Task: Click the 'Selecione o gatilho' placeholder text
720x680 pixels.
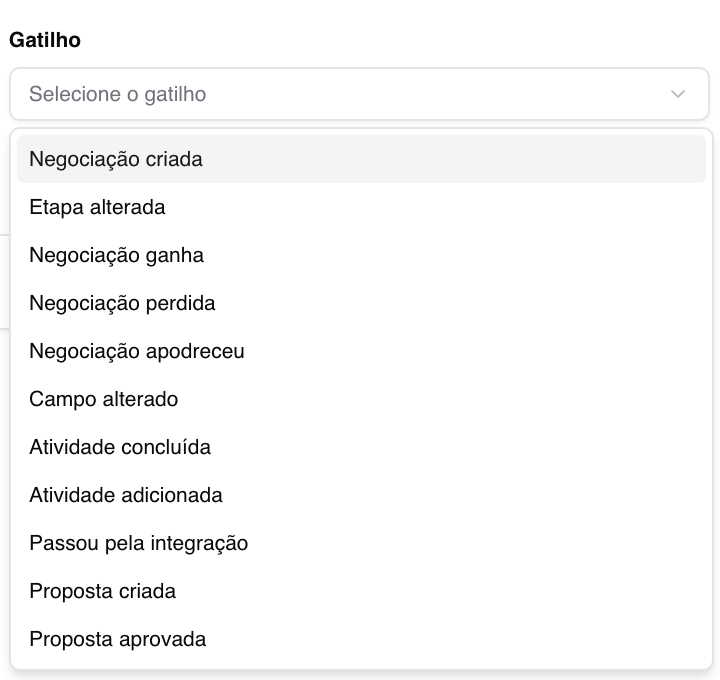Action: (x=117, y=94)
